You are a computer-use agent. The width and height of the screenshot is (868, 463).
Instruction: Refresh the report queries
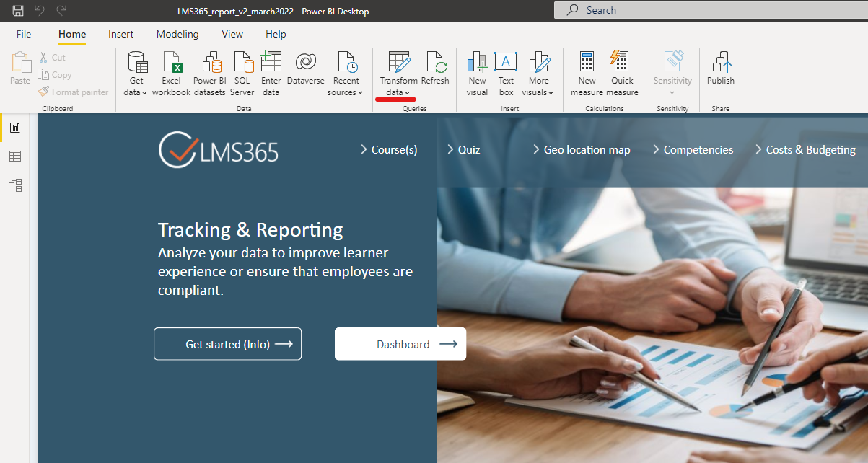pyautogui.click(x=435, y=69)
